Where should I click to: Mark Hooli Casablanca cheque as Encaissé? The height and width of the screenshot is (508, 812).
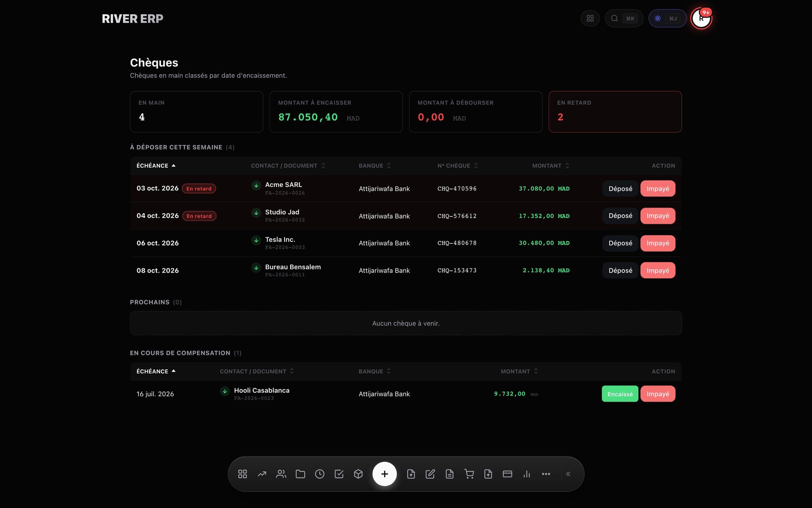(x=620, y=394)
